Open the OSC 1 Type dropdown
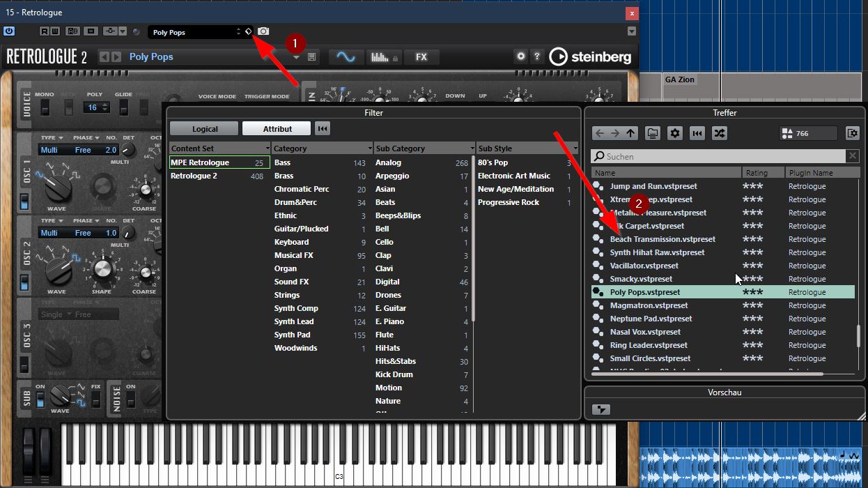This screenshot has width=868, height=488. coord(52,138)
